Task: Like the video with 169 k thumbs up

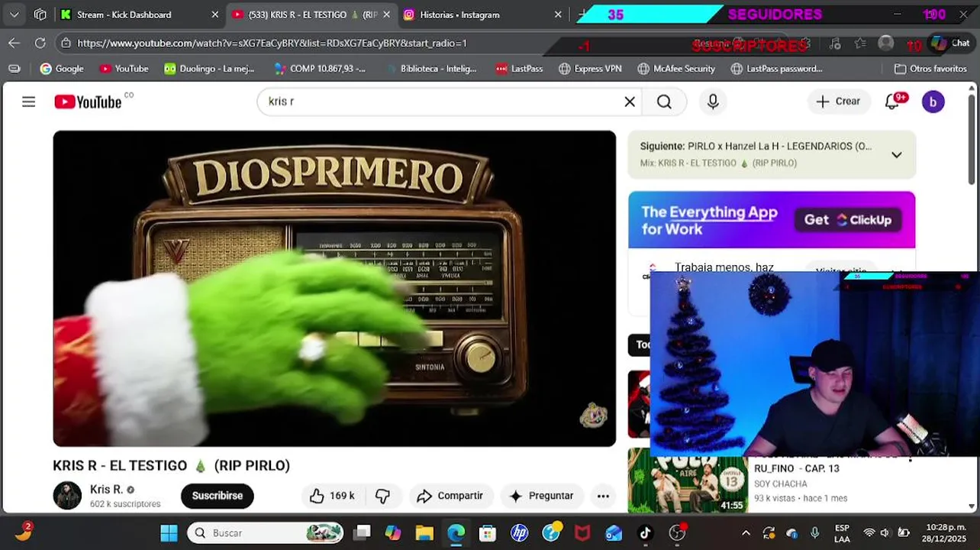Action: tap(332, 496)
